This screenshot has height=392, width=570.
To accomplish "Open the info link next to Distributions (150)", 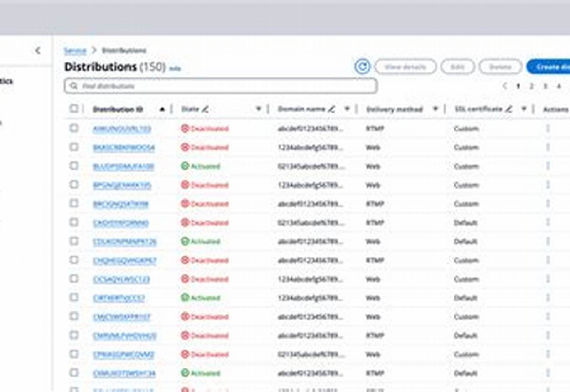I will pyautogui.click(x=175, y=68).
